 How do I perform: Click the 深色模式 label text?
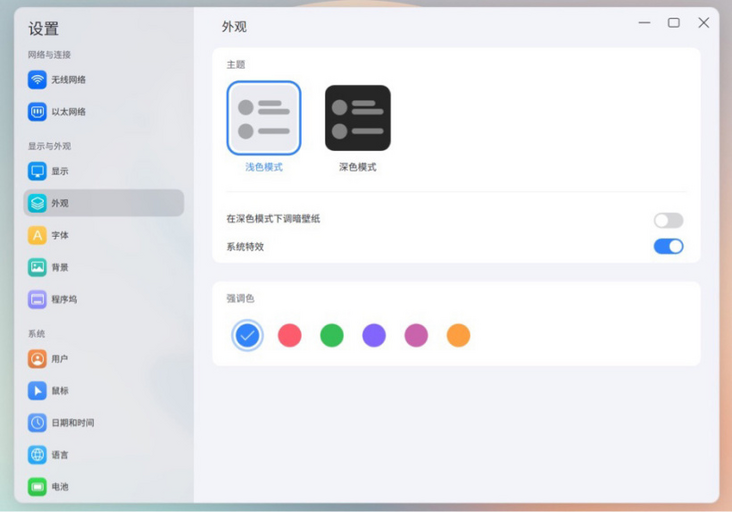(x=358, y=167)
